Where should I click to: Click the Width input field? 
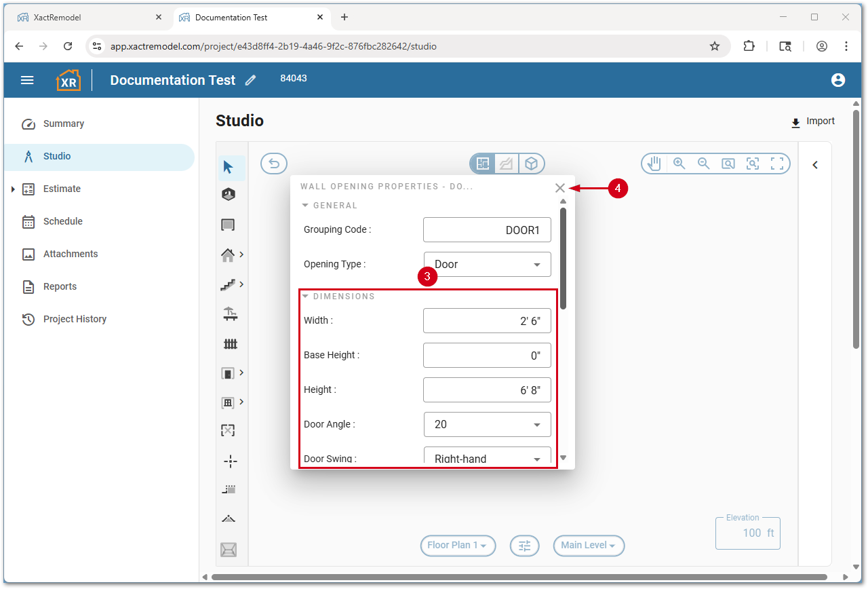point(487,321)
